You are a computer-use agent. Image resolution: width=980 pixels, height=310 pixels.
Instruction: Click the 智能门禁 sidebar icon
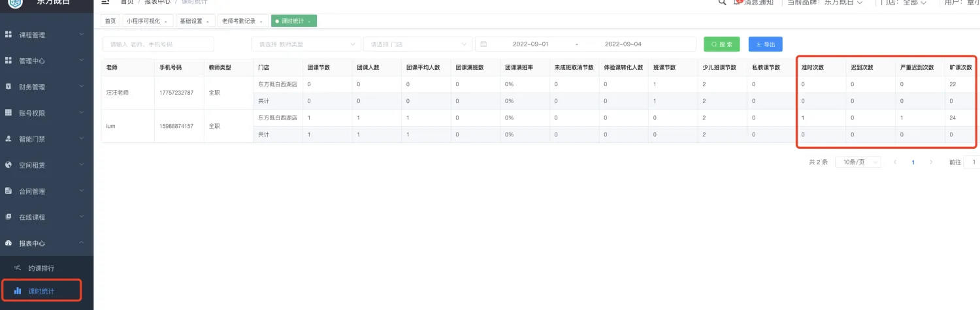(8, 139)
